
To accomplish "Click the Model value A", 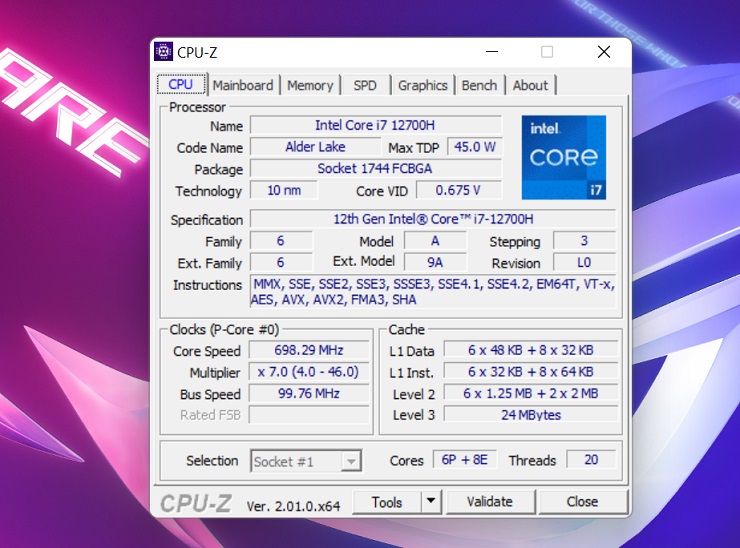I will (435, 241).
